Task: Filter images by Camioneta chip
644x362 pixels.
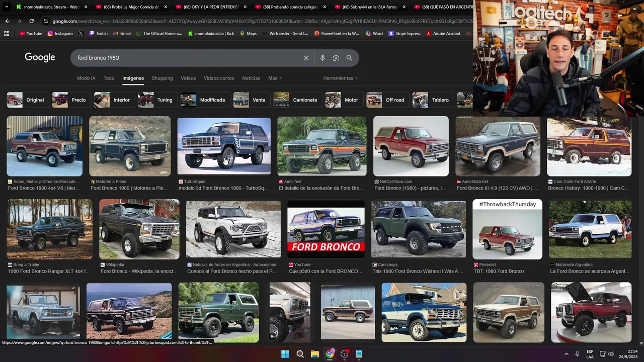Action: click(298, 100)
